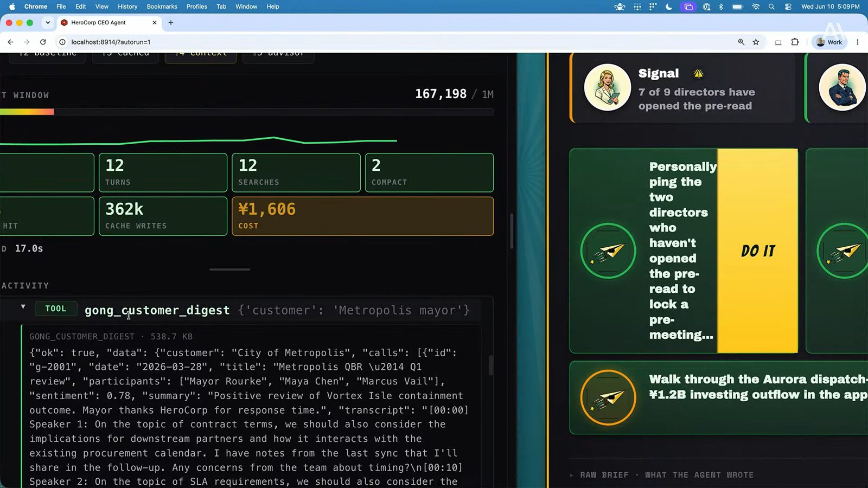Open the Profiles menu

(x=197, y=7)
